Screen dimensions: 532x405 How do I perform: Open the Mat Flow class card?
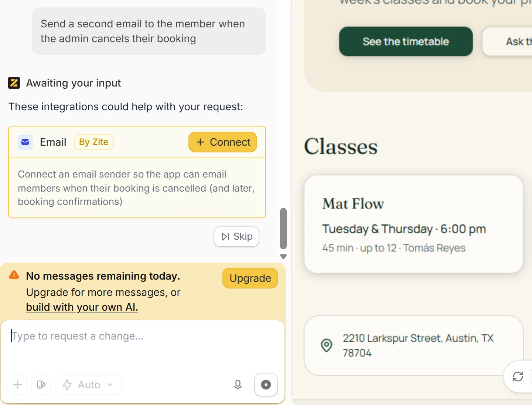(x=414, y=224)
